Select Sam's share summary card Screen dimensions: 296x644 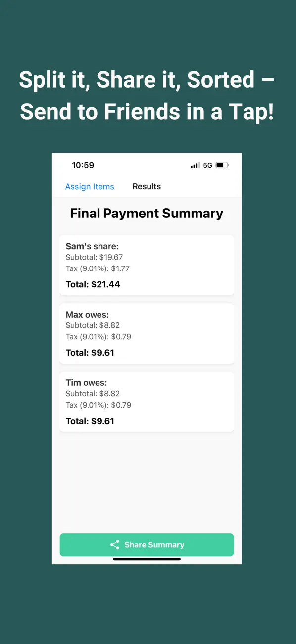(147, 265)
